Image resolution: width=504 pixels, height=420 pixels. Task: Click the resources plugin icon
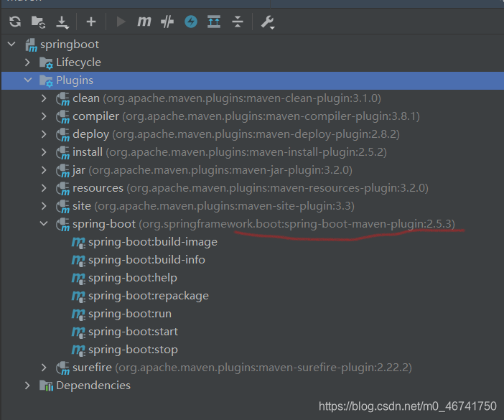62,189
